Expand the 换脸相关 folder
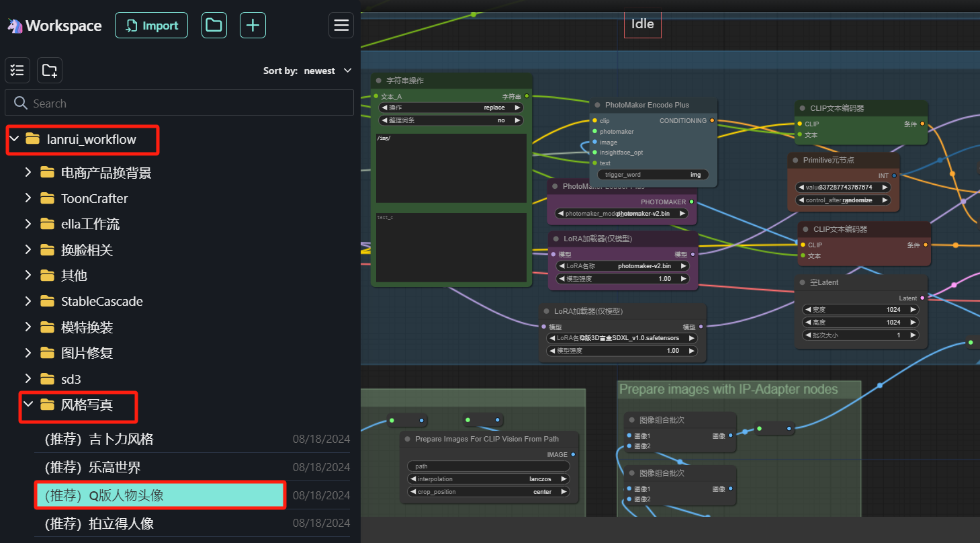Image resolution: width=980 pixels, height=543 pixels. point(28,250)
